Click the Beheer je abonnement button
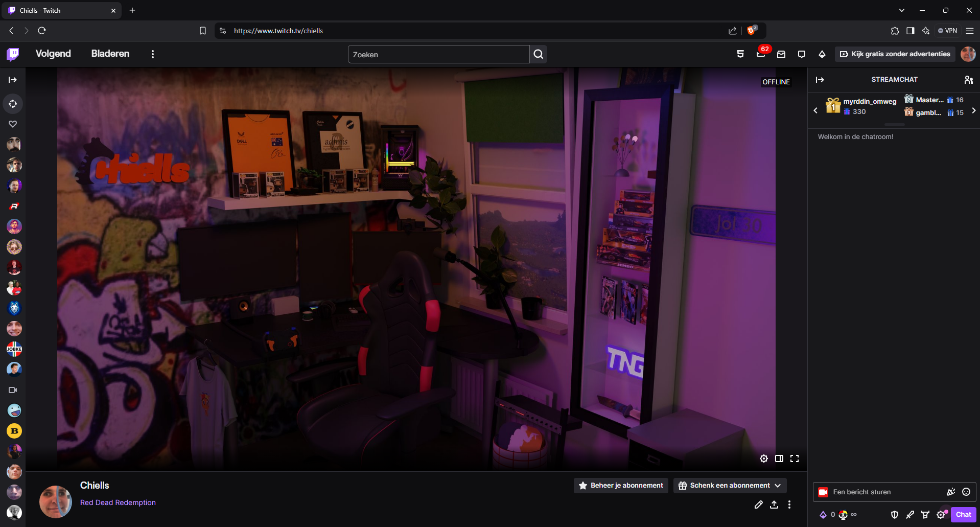 point(621,486)
